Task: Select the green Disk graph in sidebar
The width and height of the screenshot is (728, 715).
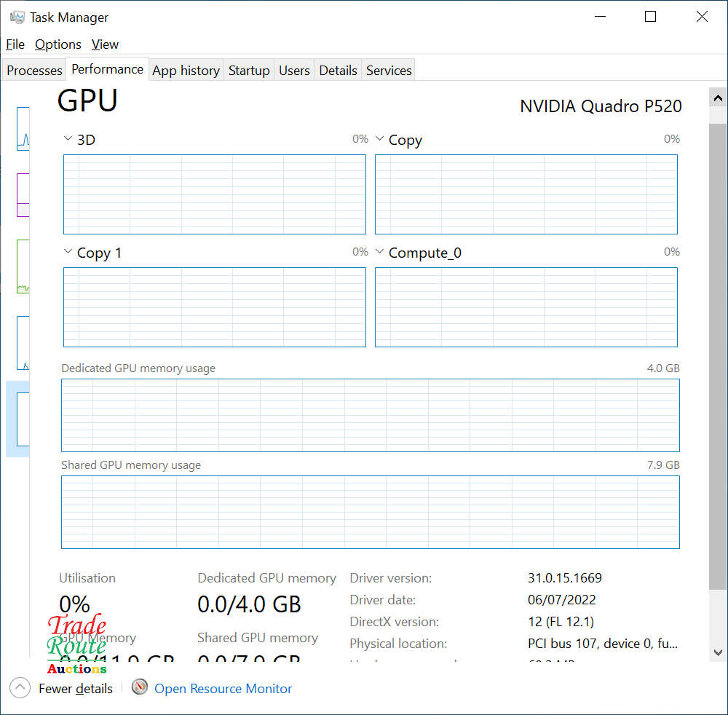Action: pyautogui.click(x=23, y=266)
